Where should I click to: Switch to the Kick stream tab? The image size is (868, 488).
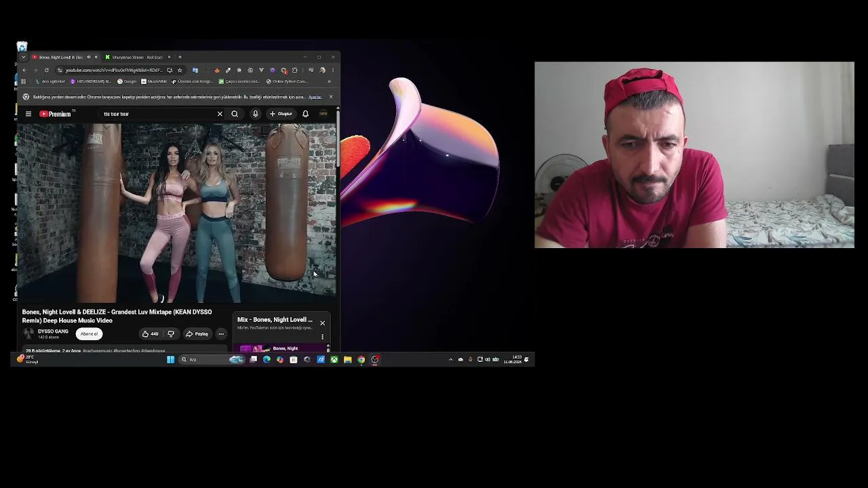pos(137,57)
